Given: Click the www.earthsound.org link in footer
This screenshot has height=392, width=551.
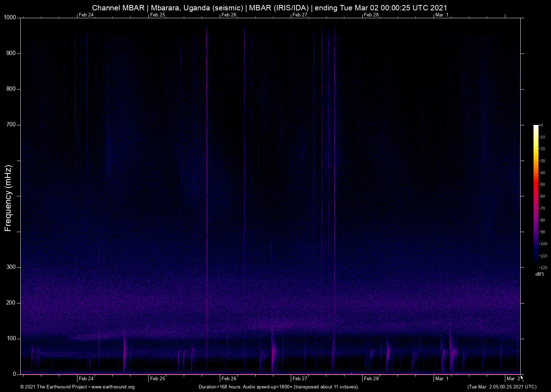Looking at the screenshot, I should (113, 387).
